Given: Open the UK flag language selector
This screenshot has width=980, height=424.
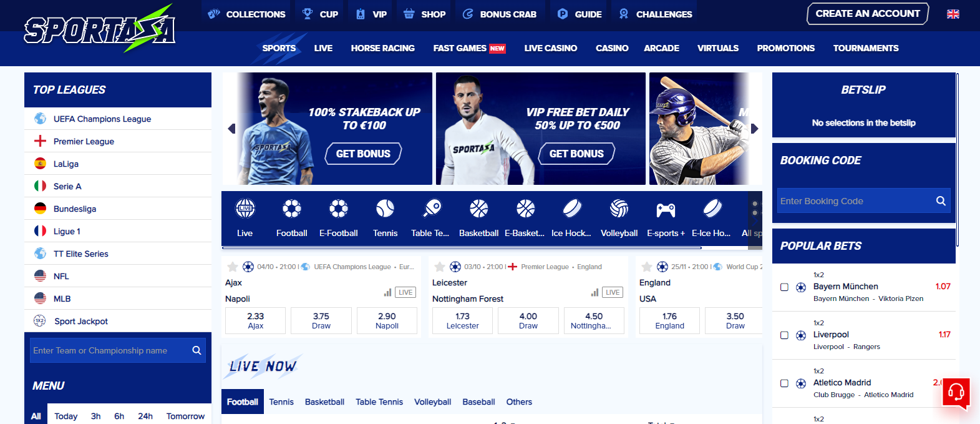Looking at the screenshot, I should coord(953,14).
